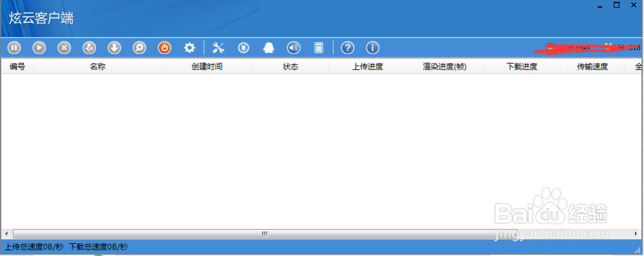Click the pause task toolbar icon
Image resolution: width=644 pixels, height=256 pixels.
[x=14, y=48]
